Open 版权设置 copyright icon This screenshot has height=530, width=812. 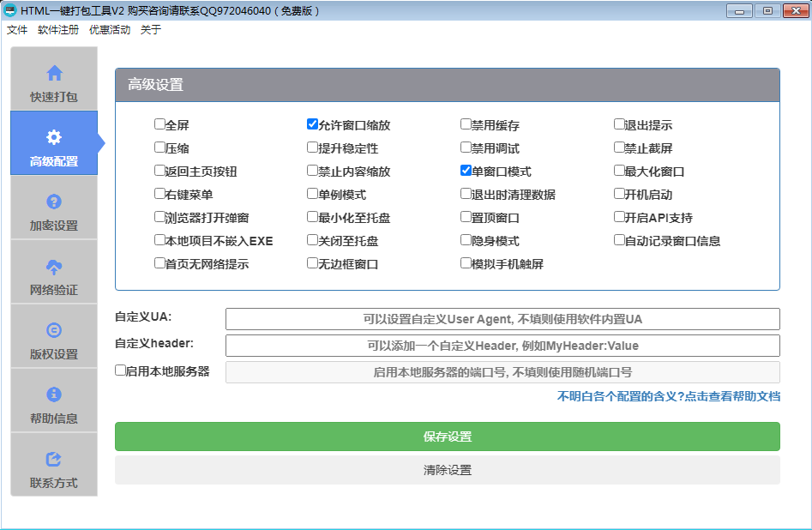pos(54,330)
